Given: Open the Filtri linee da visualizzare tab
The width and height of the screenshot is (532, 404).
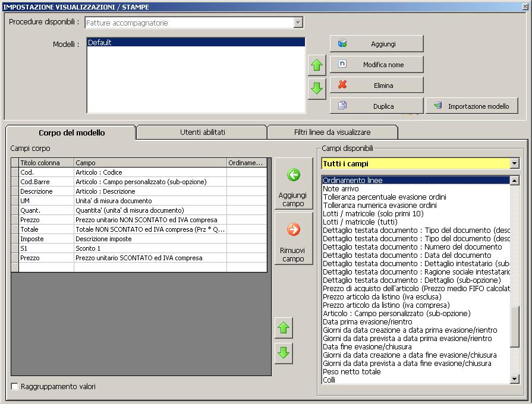Looking at the screenshot, I should [x=332, y=132].
